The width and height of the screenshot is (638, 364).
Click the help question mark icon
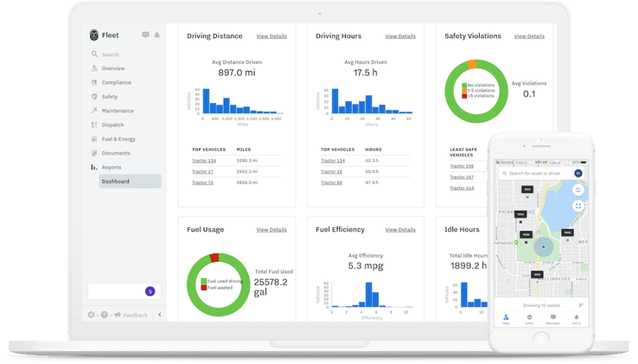pos(104,315)
